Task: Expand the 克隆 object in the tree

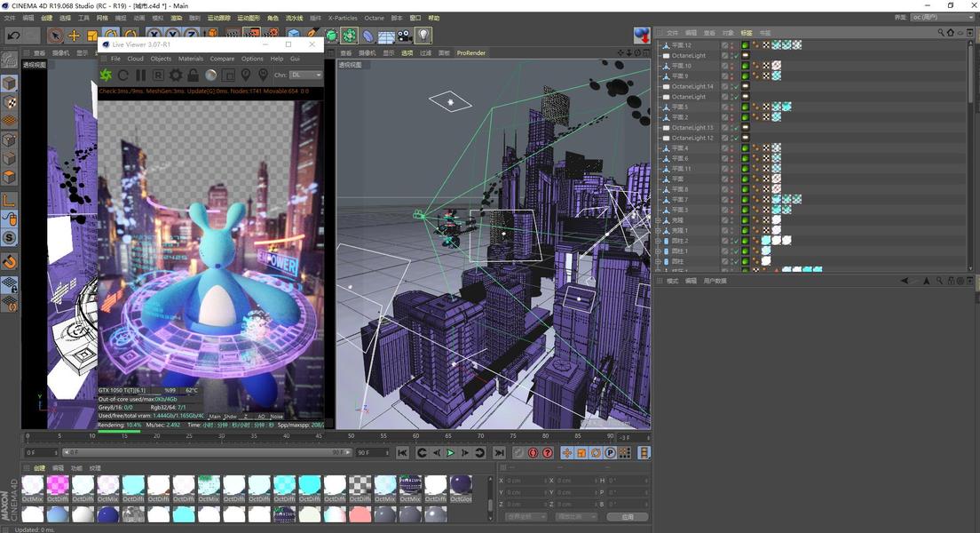Action: click(x=658, y=220)
